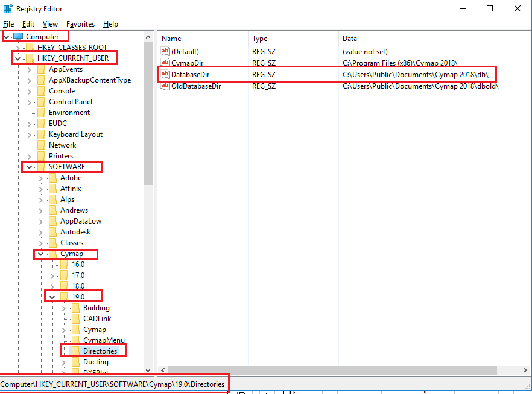Viewport: 532px width, 394px height.
Task: Click the 16.0 folder icon
Action: 65,264
